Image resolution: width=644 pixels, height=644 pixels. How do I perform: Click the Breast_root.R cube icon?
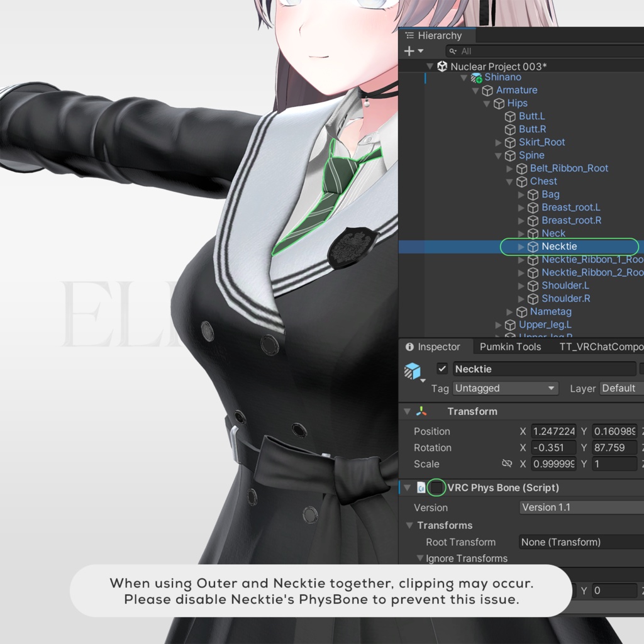point(533,221)
